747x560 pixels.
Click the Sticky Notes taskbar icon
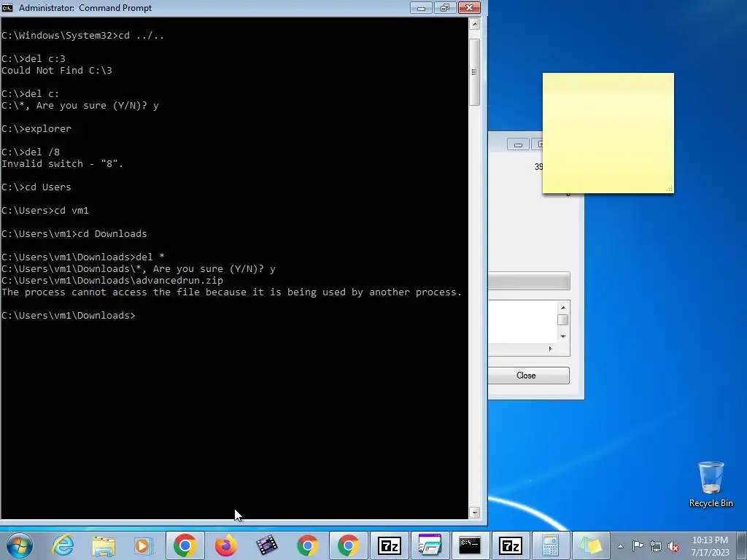click(x=591, y=545)
